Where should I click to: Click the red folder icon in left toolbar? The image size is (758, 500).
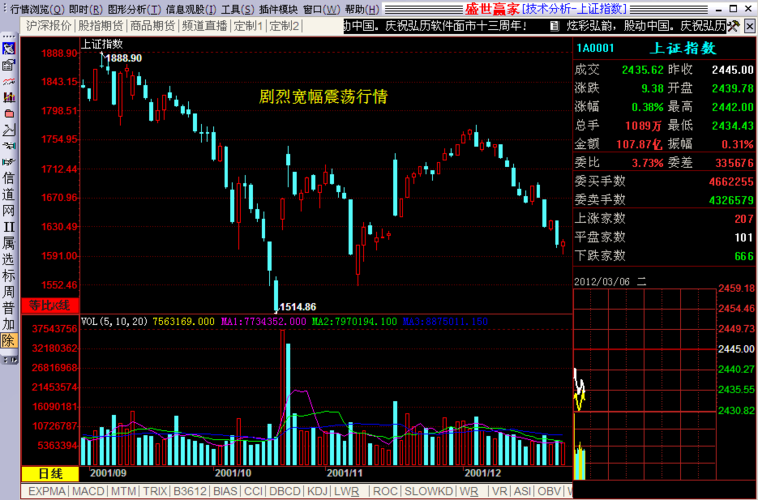pyautogui.click(x=9, y=113)
